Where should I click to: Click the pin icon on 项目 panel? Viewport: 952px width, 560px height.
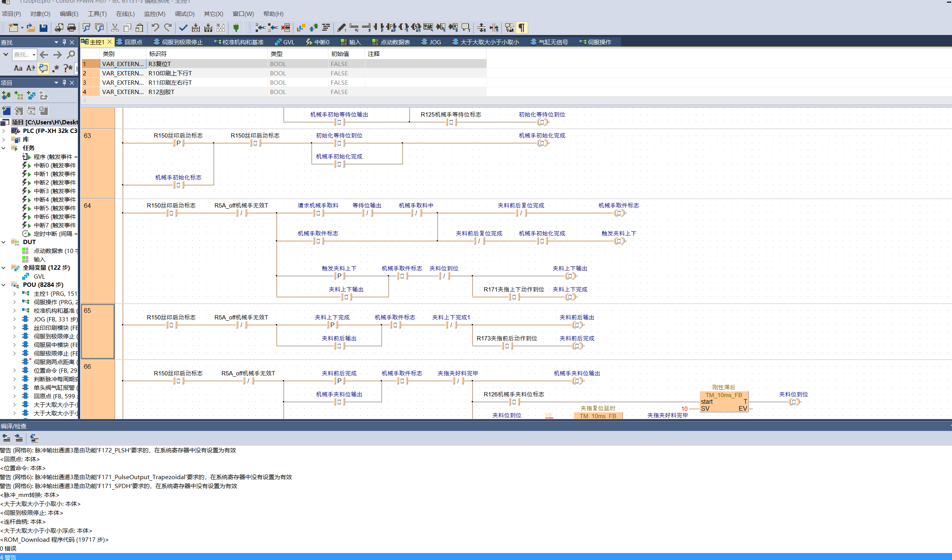[64, 82]
